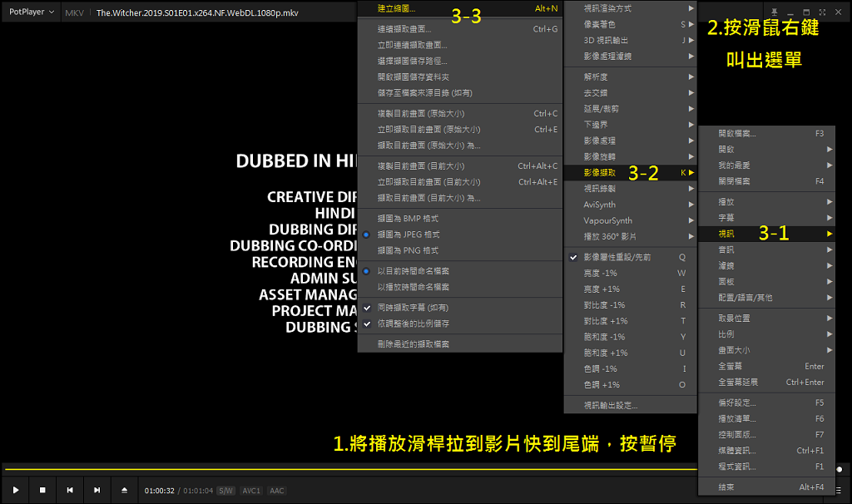Image resolution: width=852 pixels, height=504 pixels.
Task: Click the Stop playback button
Action: coord(42,490)
